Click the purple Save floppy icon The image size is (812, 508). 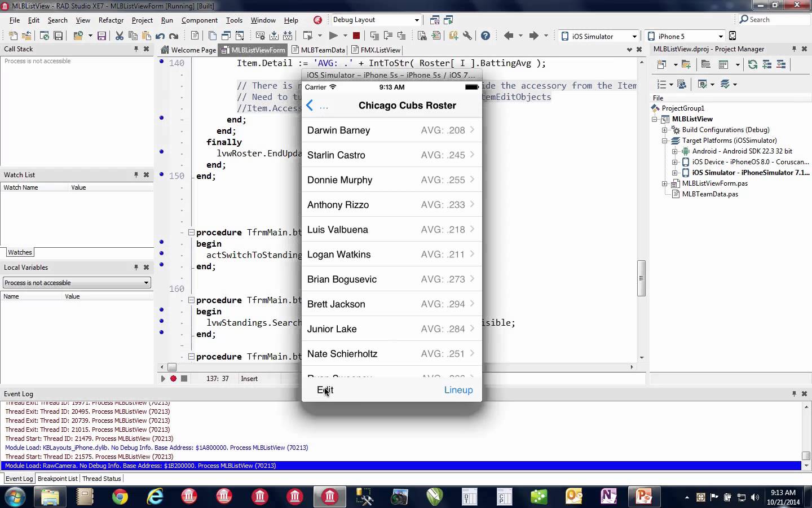point(101,36)
